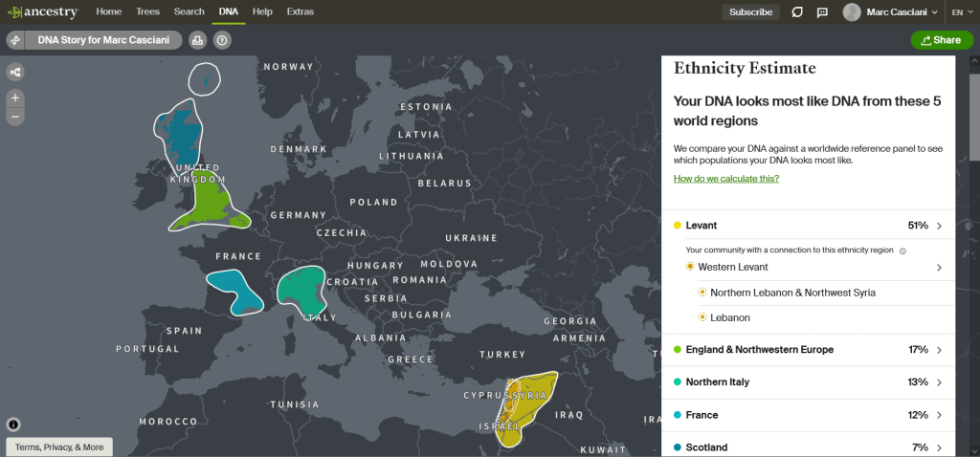The image size is (980, 457).
Task: Open the Trees menu
Action: (147, 11)
